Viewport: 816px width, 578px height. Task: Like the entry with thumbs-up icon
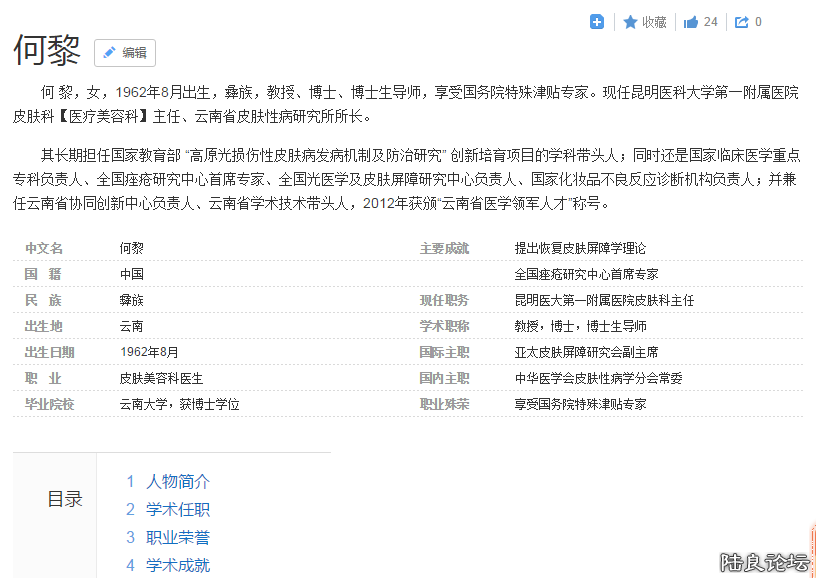coord(691,22)
